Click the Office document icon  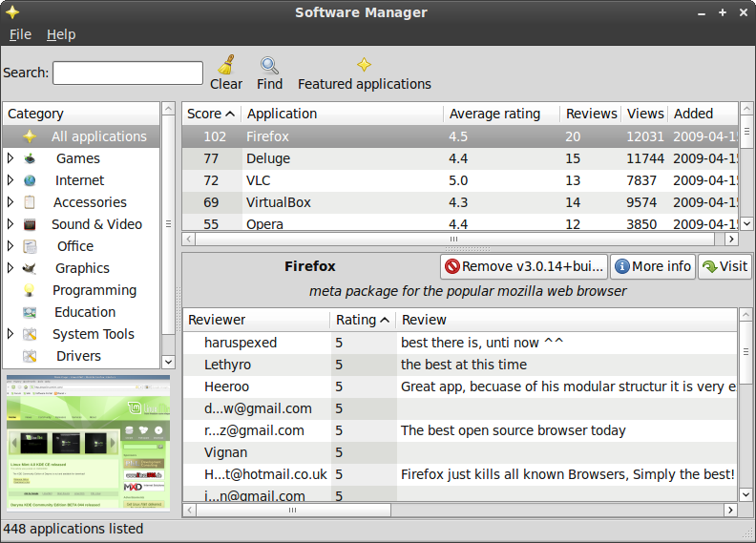(x=30, y=246)
